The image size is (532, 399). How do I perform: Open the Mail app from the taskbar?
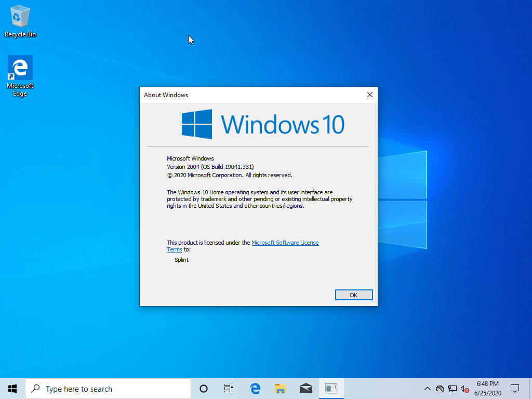click(x=306, y=389)
